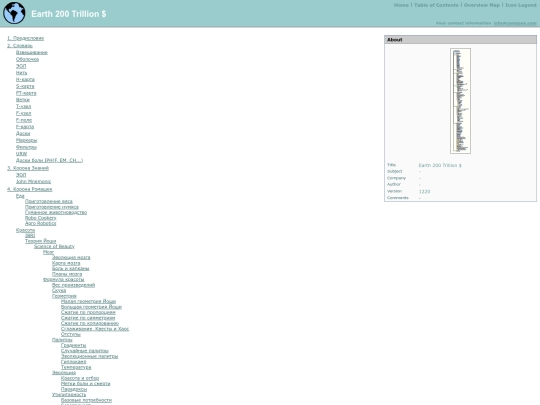Open the Базовые потребности entry

tap(86, 400)
